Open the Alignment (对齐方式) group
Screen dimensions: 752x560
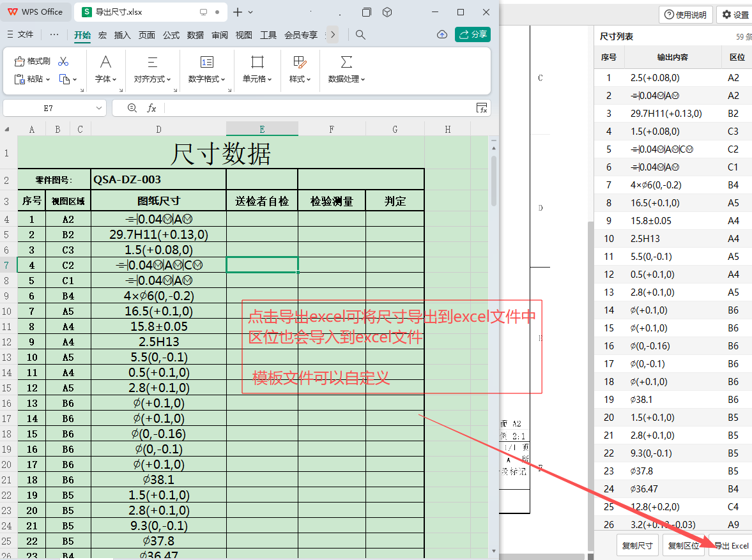[x=153, y=69]
